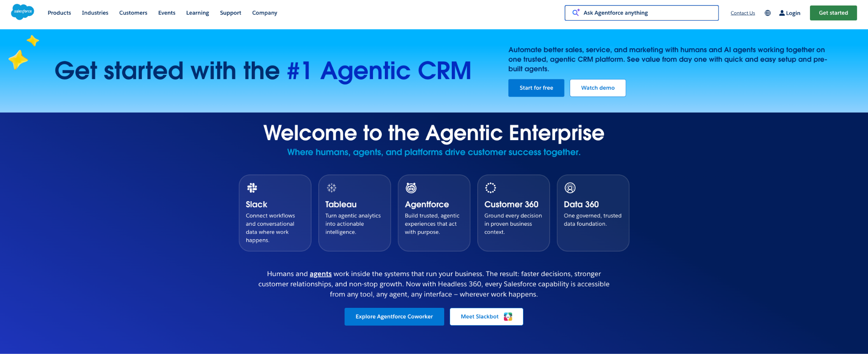This screenshot has height=354, width=868.
Task: Open the Industries menu
Action: [x=95, y=13]
